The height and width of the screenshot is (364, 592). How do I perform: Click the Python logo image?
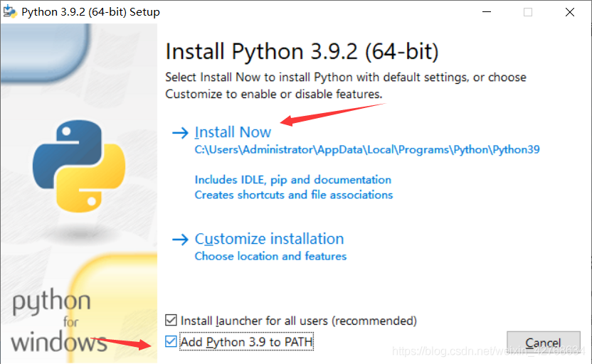[x=79, y=166]
